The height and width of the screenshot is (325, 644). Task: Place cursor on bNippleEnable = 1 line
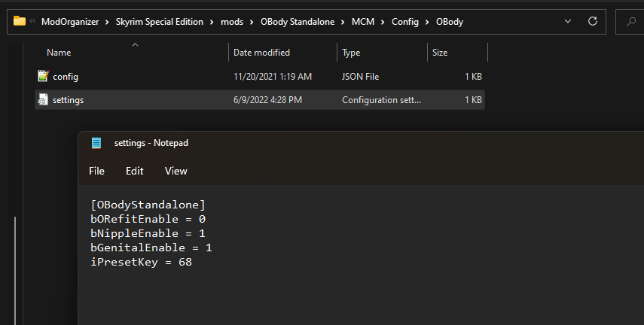[148, 233]
